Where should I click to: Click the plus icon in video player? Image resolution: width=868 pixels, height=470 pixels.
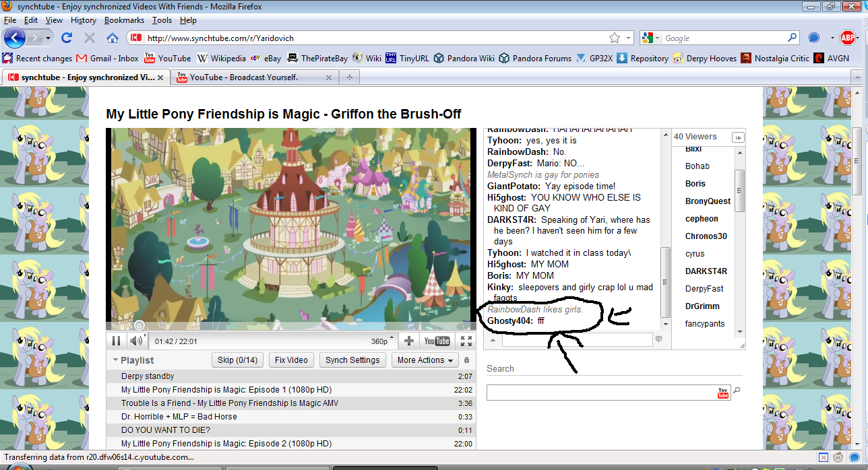(x=409, y=341)
